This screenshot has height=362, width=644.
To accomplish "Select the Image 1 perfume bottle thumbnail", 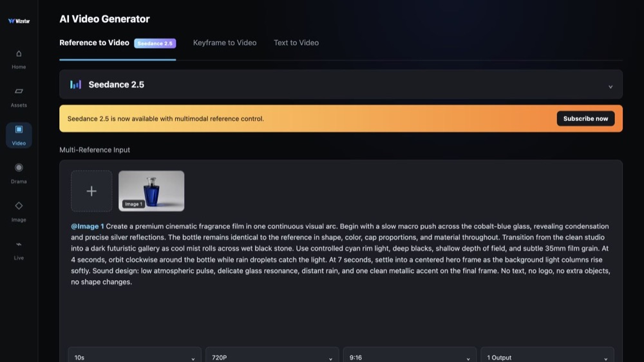I will pos(151,191).
